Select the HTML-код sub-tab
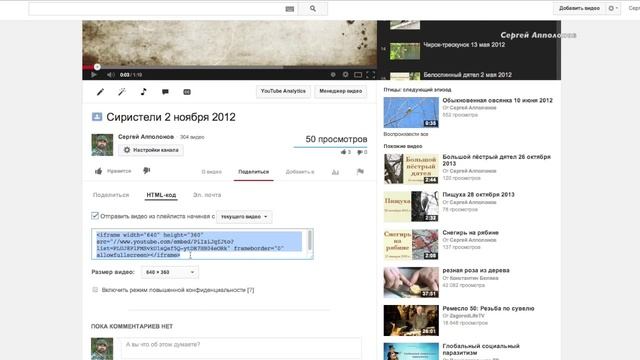 (161, 195)
